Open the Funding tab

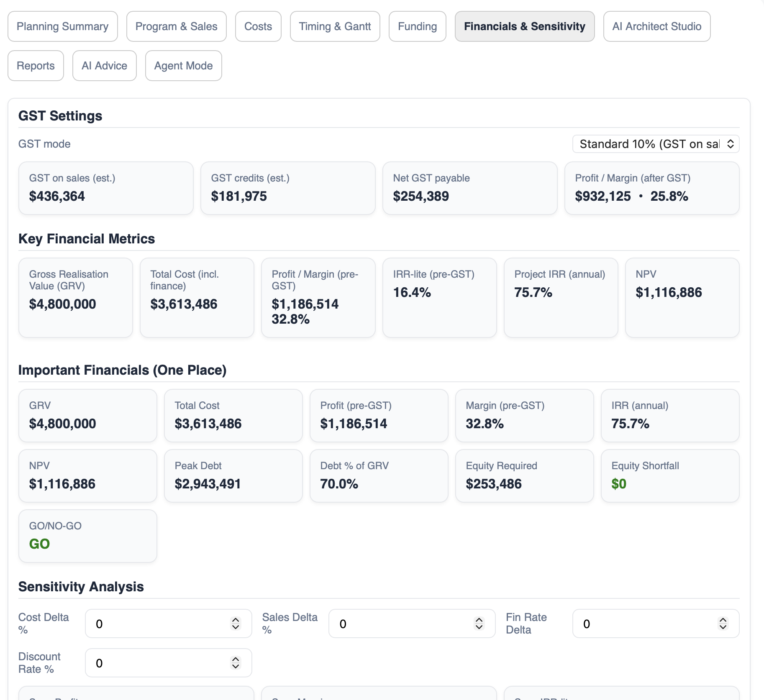[x=418, y=26]
